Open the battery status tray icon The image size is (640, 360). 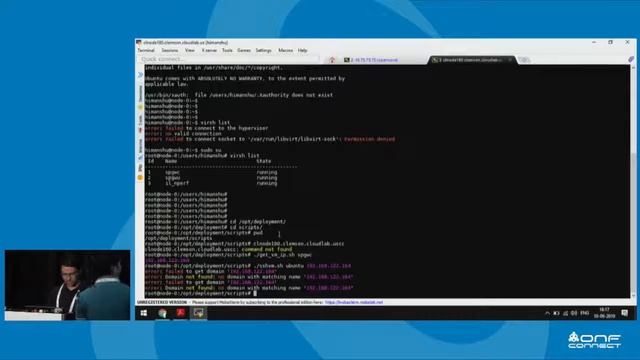[556, 313]
